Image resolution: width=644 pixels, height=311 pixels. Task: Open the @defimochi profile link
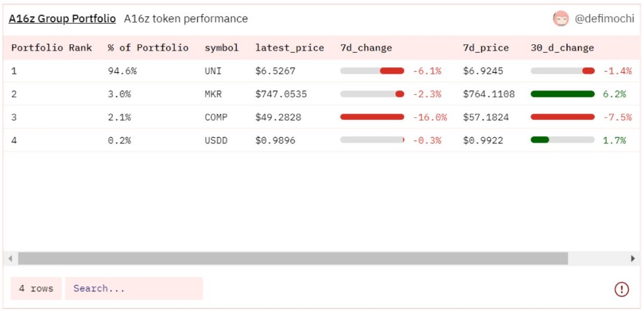pyautogui.click(x=605, y=19)
